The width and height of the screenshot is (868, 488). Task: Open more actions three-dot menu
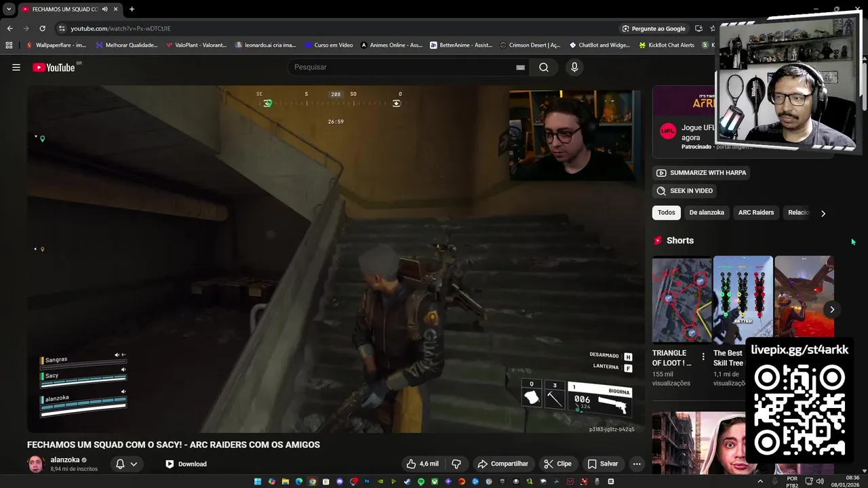pos(637,464)
